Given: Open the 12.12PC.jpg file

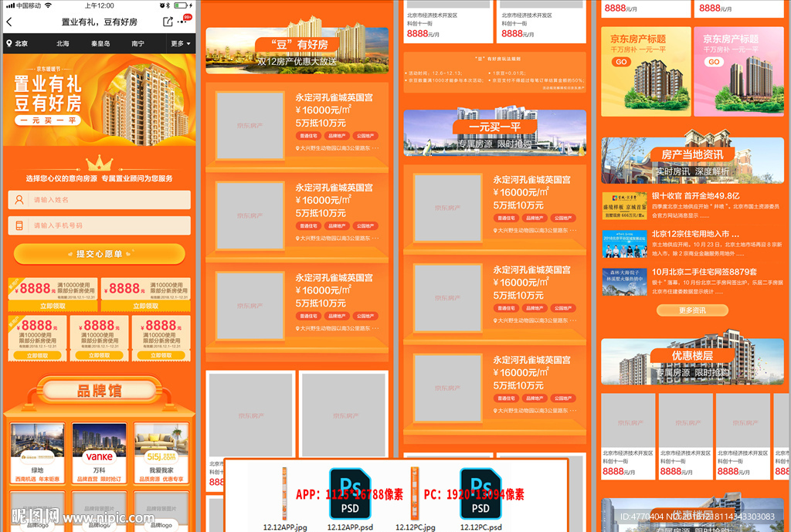Looking at the screenshot, I should coord(415,500).
